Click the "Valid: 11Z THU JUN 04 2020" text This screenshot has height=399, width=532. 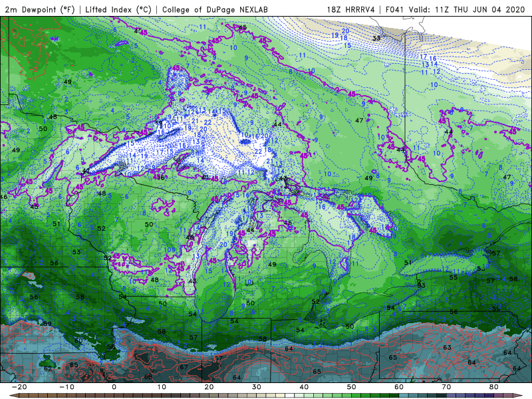[x=467, y=10]
